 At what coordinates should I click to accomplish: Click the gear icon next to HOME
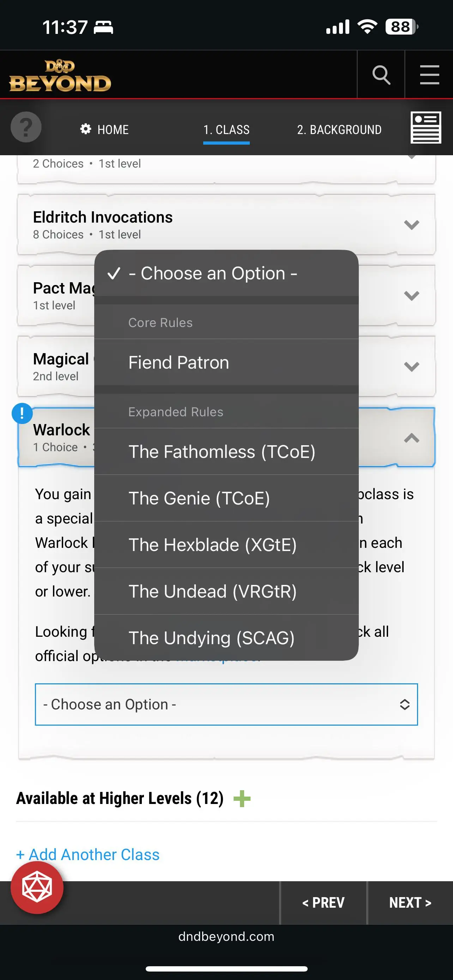tap(86, 129)
